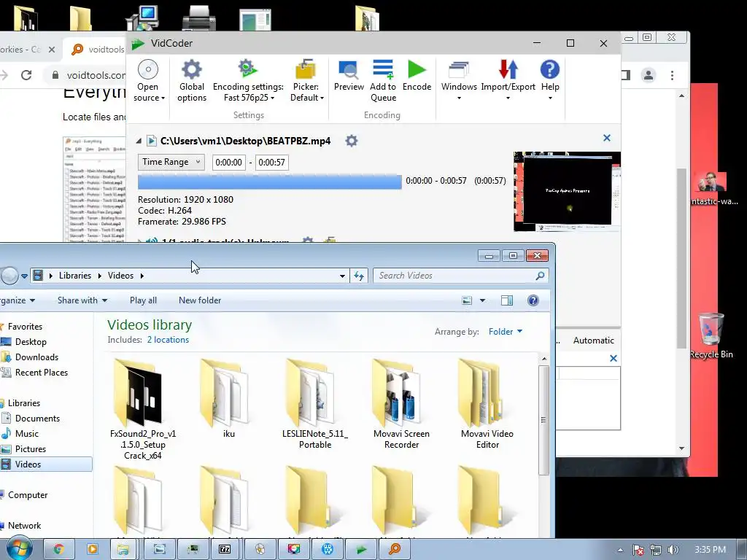Open Encoding settings Fast 576p25 dropdown
The image size is (747, 560).
248,80
